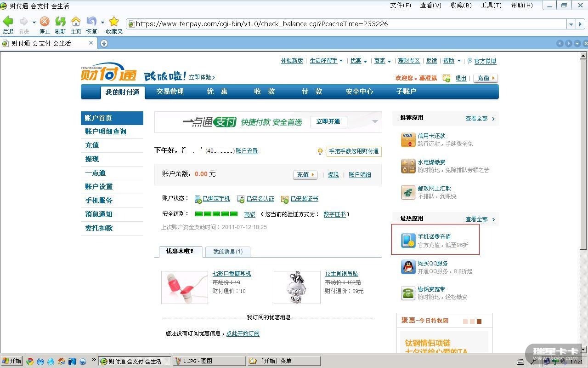The image size is (588, 368).
Task: Click the 已绑定手机 status icon
Action: pyautogui.click(x=198, y=199)
